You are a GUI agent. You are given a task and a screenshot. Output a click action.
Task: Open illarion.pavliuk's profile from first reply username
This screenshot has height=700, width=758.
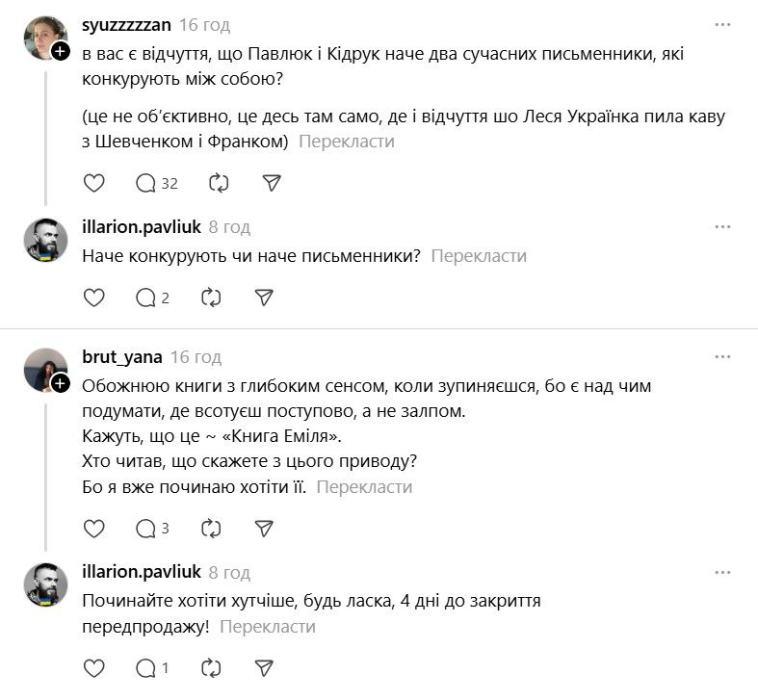[142, 226]
